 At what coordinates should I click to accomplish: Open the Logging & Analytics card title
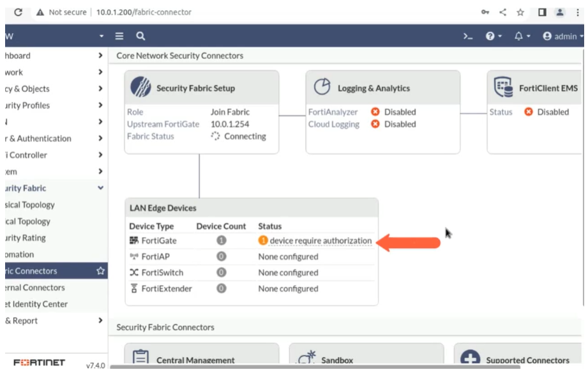(374, 88)
